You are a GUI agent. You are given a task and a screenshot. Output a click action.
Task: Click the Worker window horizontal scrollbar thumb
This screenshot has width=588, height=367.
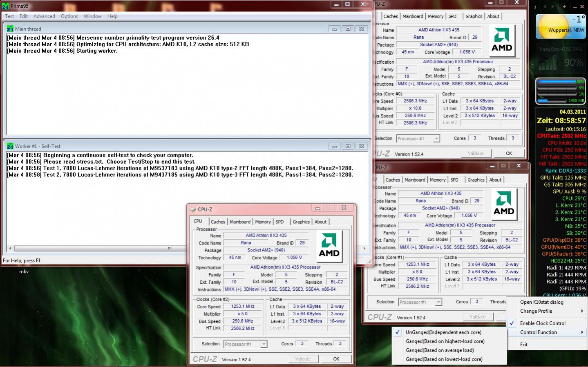click(170, 248)
